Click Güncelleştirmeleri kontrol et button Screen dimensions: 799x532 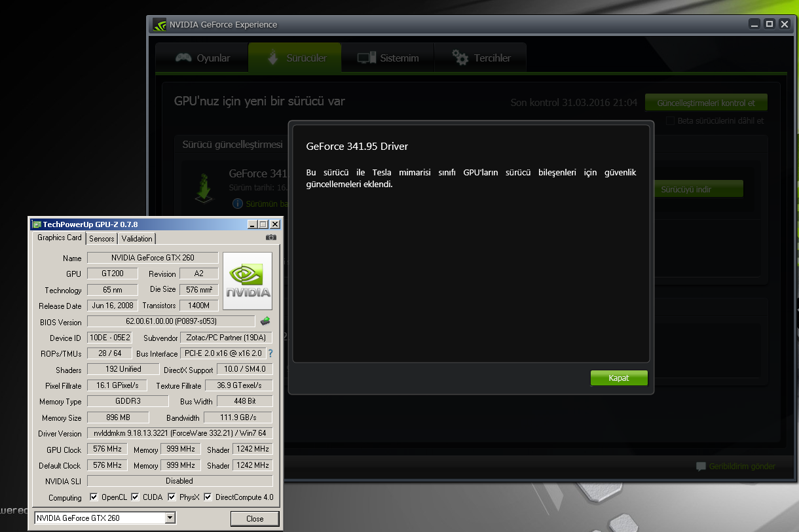pos(706,103)
